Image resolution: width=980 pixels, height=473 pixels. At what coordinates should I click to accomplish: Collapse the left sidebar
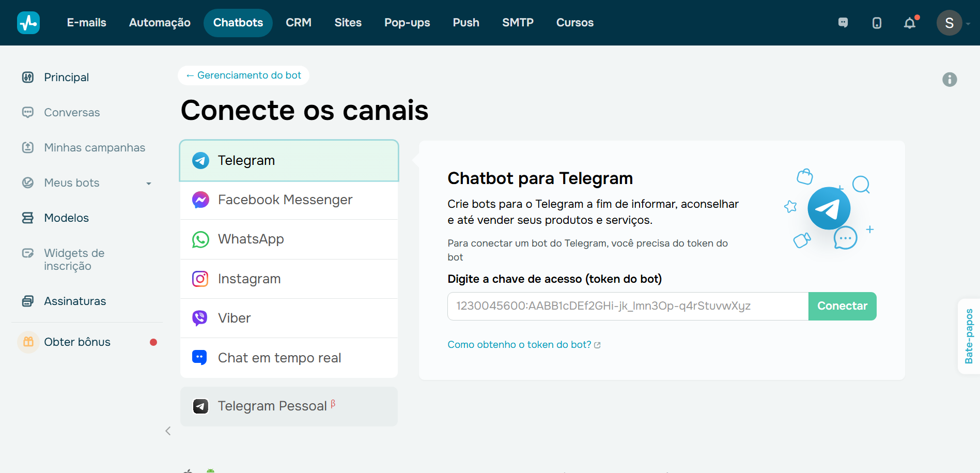[167, 431]
